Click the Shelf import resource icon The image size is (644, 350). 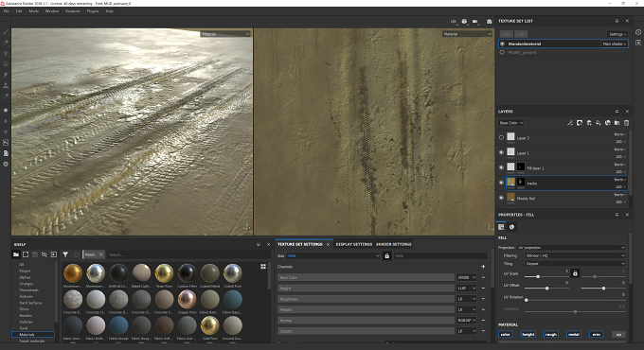pos(54,254)
